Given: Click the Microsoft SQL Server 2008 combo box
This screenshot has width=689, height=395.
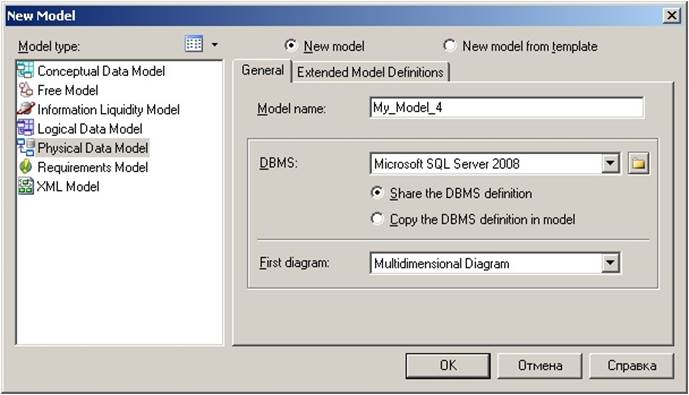Looking at the screenshot, I should point(495,163).
